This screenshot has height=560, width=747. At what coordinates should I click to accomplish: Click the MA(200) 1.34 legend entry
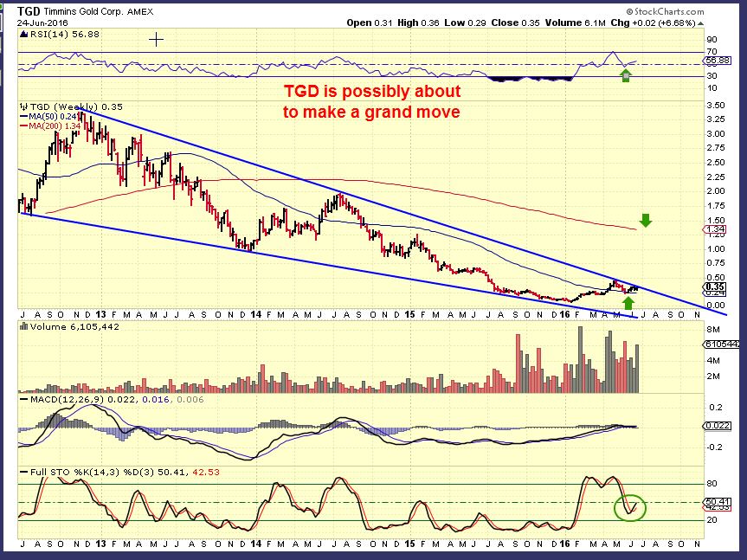[50, 126]
